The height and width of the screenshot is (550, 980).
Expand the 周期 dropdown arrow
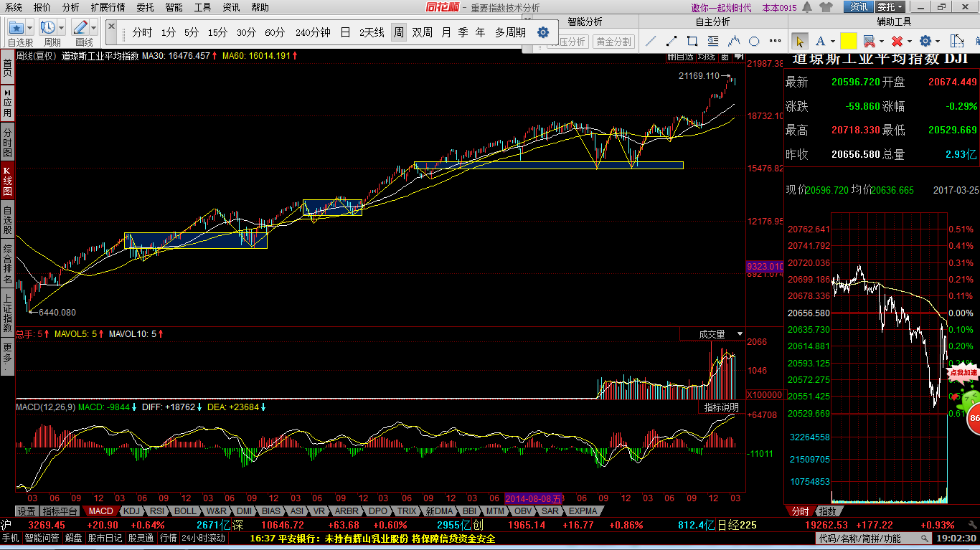coord(62,28)
